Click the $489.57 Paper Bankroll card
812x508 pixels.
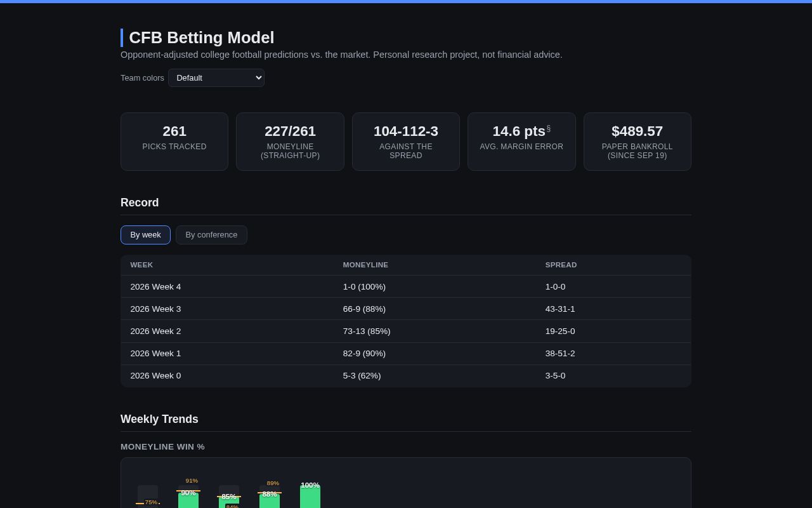coord(638,142)
